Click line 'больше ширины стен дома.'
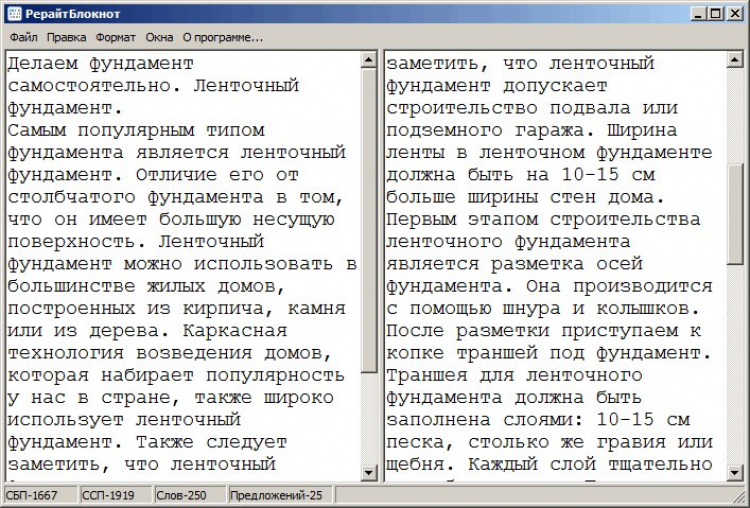Screen dimensions: 750x508 526,198
